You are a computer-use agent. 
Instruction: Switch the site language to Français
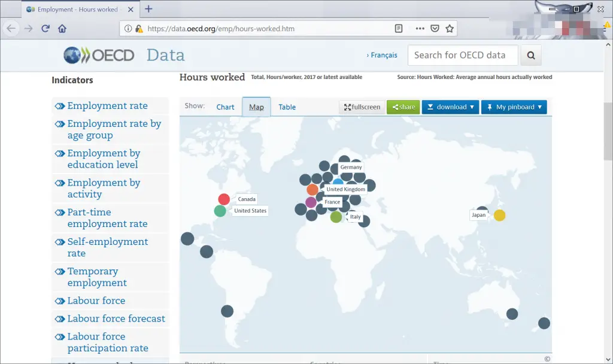pyautogui.click(x=382, y=55)
